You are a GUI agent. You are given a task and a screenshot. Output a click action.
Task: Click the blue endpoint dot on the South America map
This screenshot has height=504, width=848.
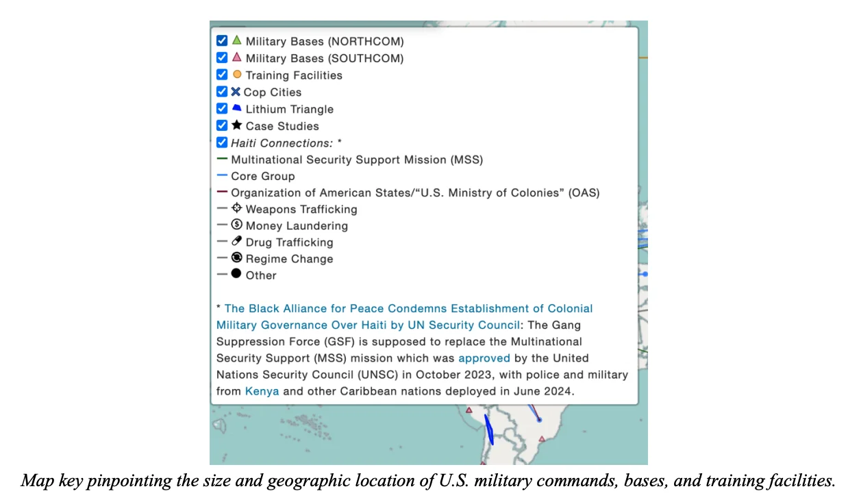click(x=539, y=420)
